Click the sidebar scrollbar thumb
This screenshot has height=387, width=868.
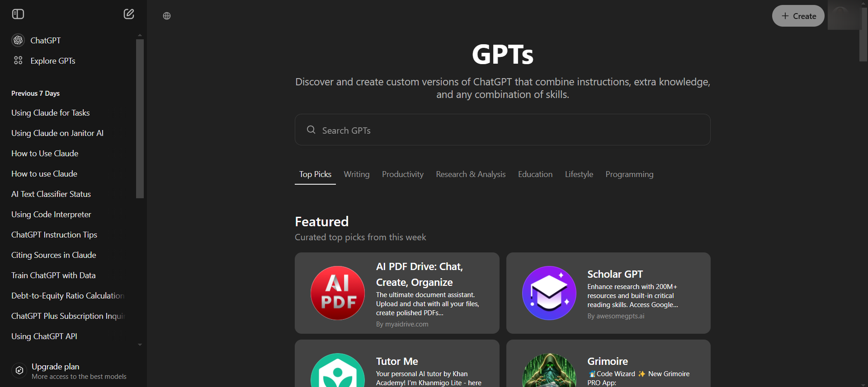[x=140, y=119]
